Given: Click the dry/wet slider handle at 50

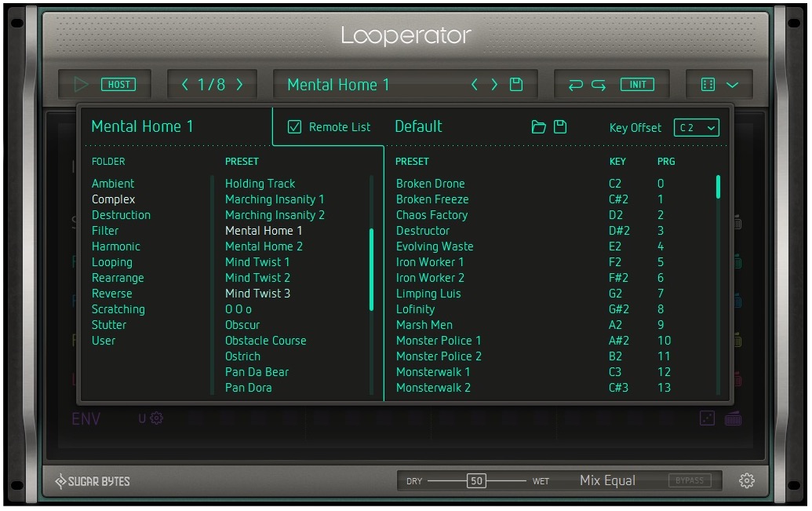Looking at the screenshot, I should click(476, 481).
